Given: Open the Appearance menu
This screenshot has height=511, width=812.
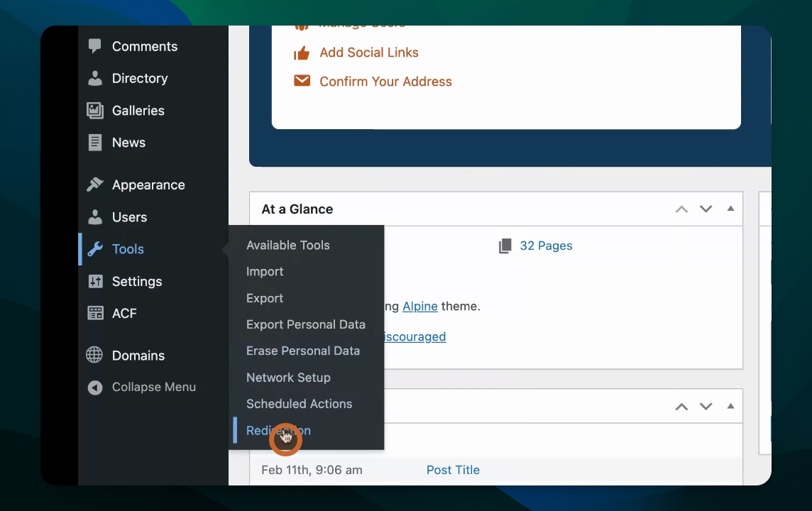Looking at the screenshot, I should (148, 185).
